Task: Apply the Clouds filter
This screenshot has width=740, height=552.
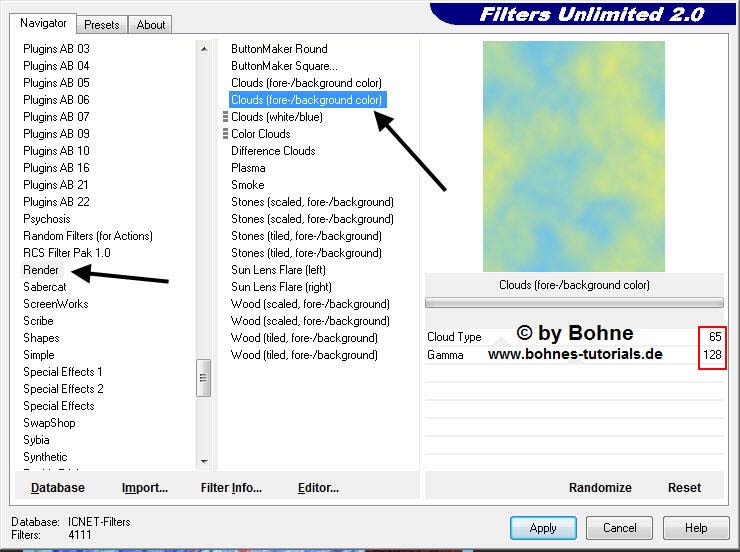Action: coord(543,528)
